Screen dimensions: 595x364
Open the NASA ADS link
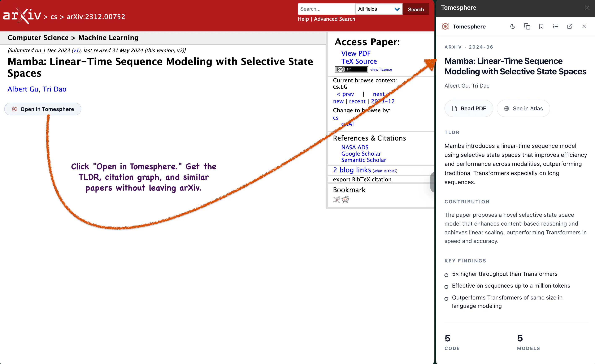[x=355, y=147]
